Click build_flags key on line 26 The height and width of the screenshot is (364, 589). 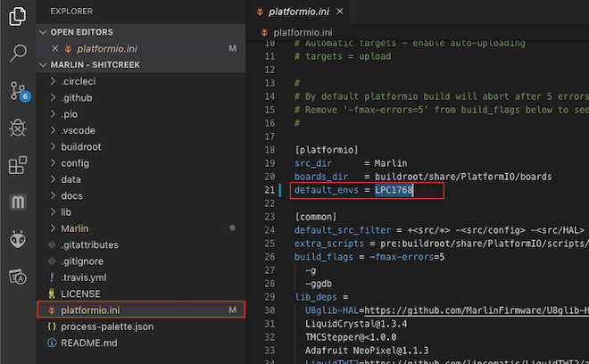[324, 257]
